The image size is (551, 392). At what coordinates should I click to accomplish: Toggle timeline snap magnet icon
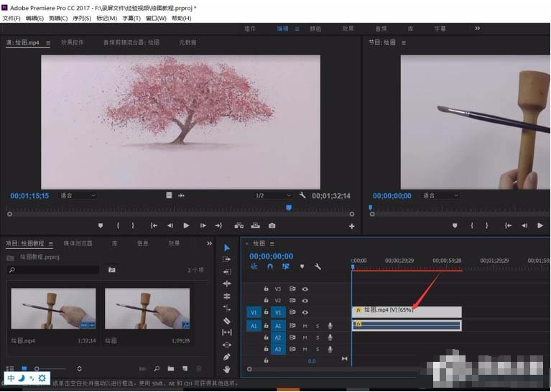270,266
